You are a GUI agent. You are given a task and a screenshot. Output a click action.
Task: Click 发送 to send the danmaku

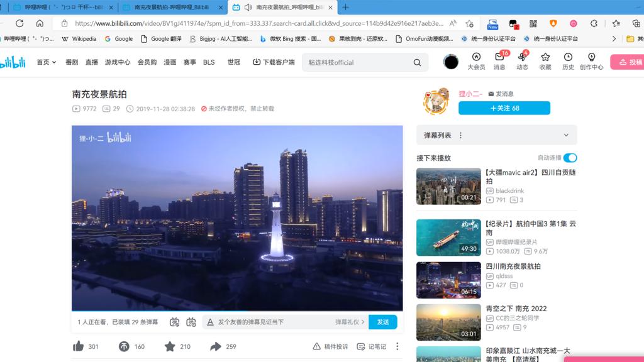point(382,322)
